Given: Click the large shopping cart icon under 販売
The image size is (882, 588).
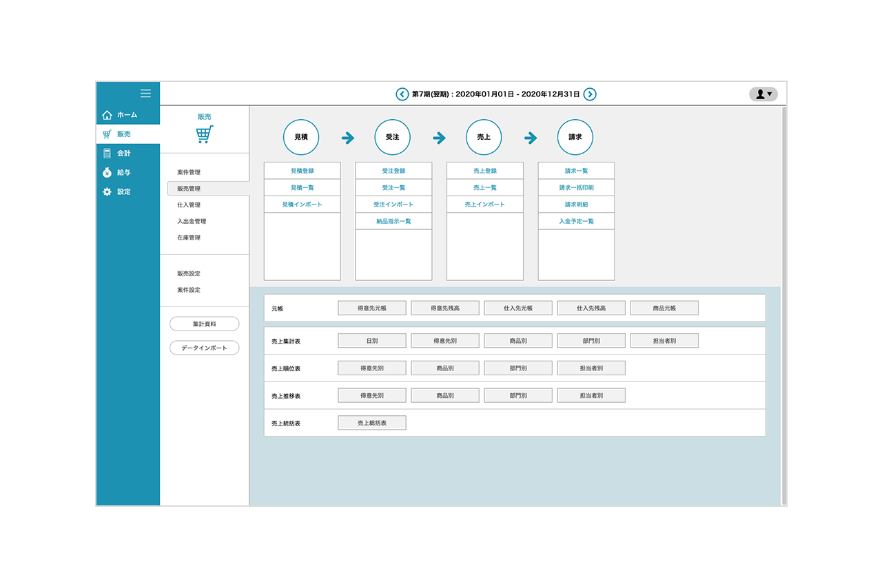Looking at the screenshot, I should (205, 134).
